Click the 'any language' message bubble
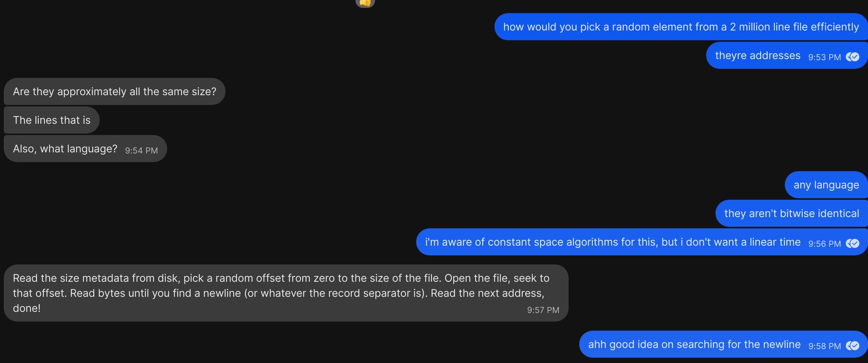Viewport: 868px width, 363px height. tap(826, 185)
